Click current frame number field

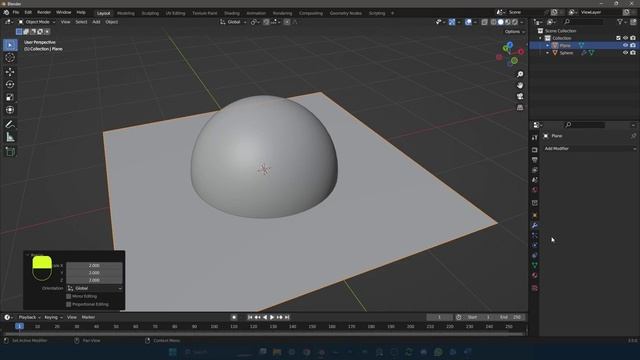point(440,317)
